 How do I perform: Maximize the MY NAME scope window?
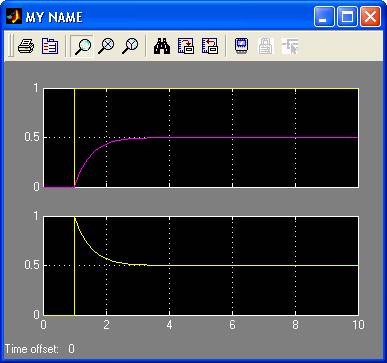pyautogui.click(x=347, y=17)
